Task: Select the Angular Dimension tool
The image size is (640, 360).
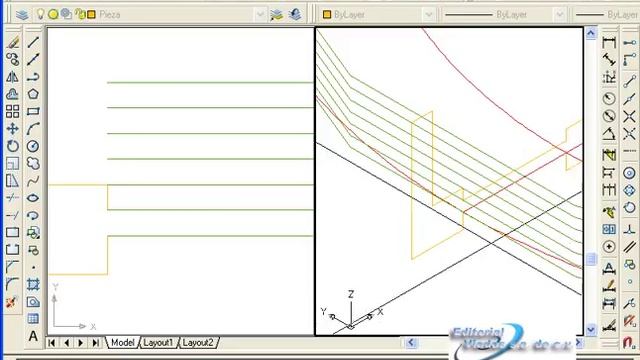Action: pos(609,133)
